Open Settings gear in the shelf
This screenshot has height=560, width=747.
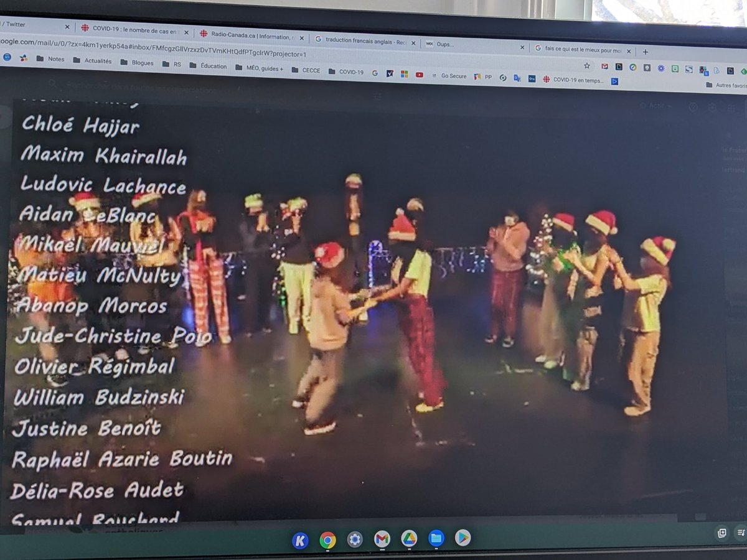[x=355, y=539]
